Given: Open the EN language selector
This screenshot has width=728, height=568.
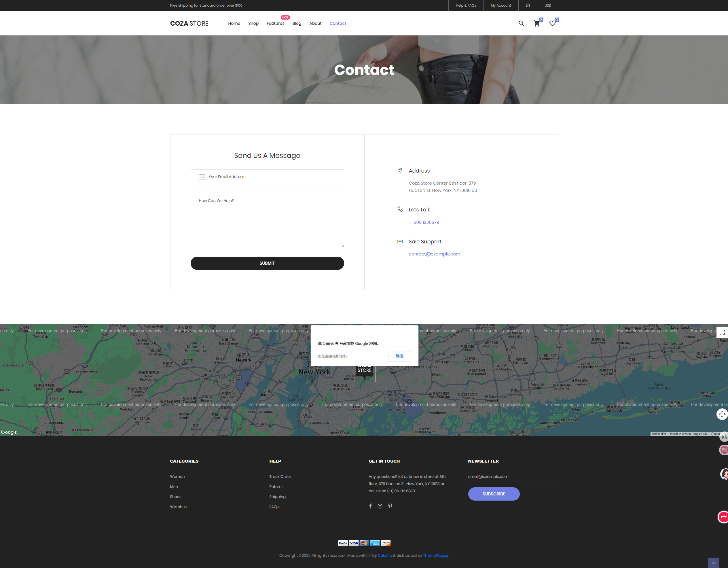Looking at the screenshot, I should [x=528, y=5].
